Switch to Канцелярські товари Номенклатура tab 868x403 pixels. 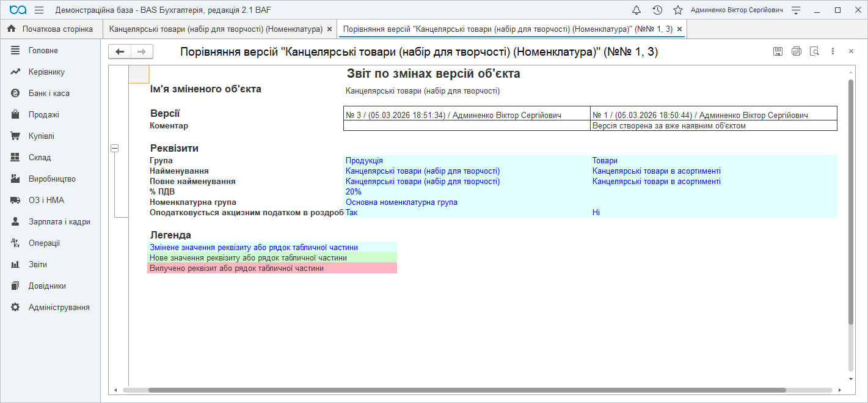click(216, 29)
